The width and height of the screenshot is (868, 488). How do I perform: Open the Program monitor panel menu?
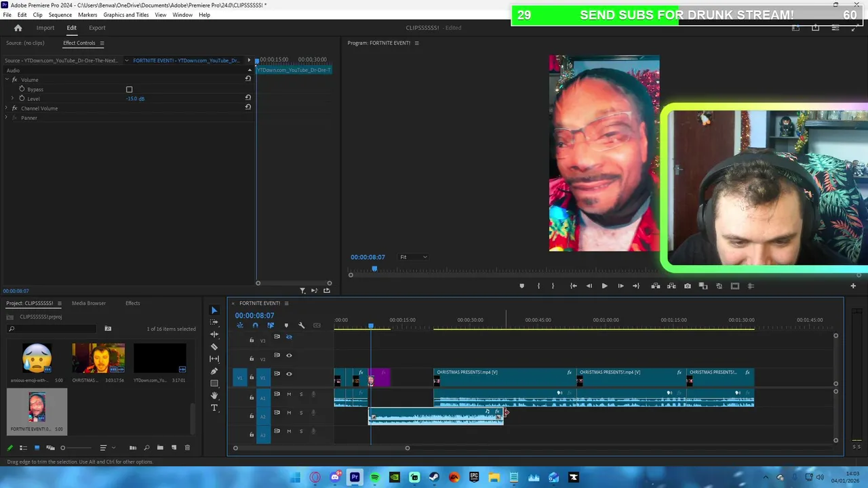click(x=416, y=43)
